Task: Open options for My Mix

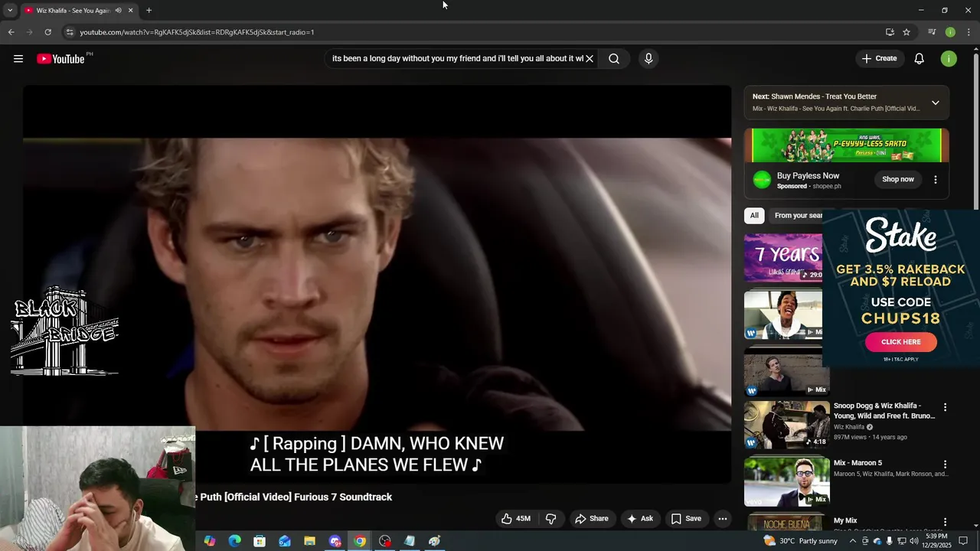Action: (x=945, y=521)
